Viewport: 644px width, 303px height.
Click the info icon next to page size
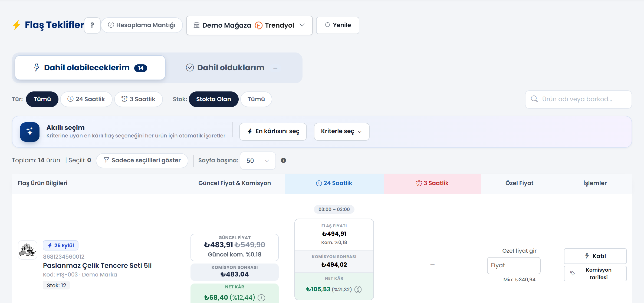283,160
